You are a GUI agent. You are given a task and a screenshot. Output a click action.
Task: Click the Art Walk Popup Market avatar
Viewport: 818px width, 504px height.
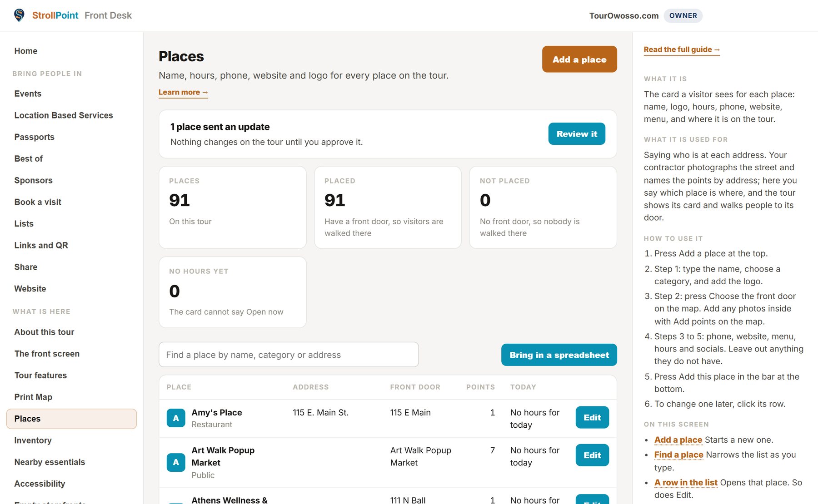(176, 462)
